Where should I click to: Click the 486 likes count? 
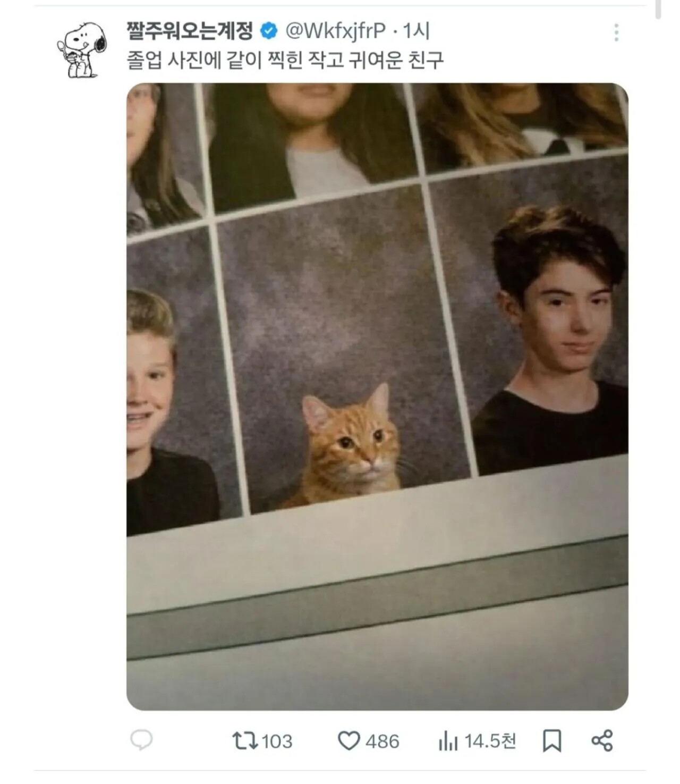pyautogui.click(x=382, y=741)
